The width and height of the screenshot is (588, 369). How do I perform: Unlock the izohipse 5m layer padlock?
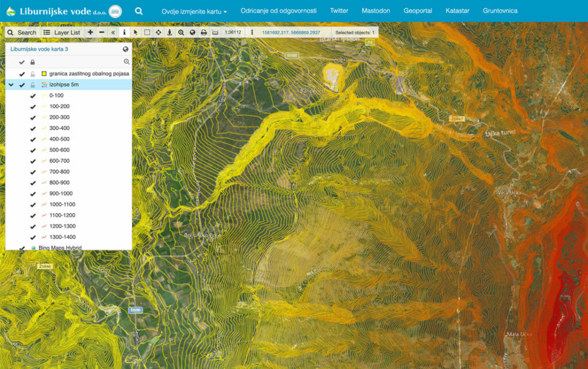[33, 84]
